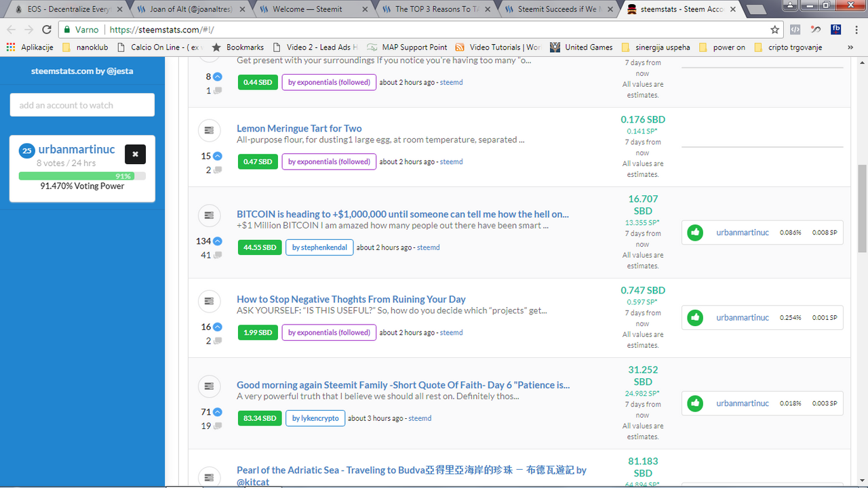Screen dimensions: 868x488
Task: Click upvote arrow next to 71 votes
Action: point(218,412)
